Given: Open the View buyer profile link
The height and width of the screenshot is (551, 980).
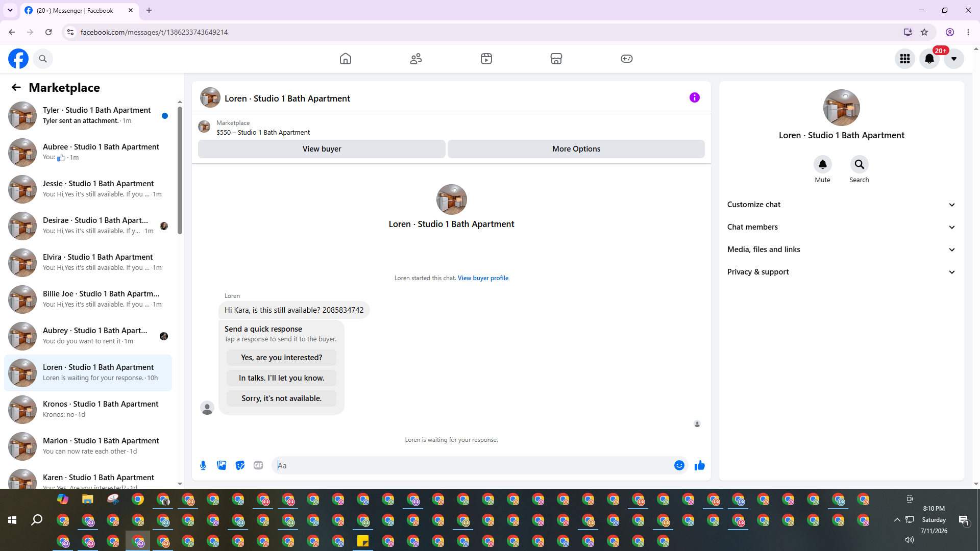Looking at the screenshot, I should point(483,278).
